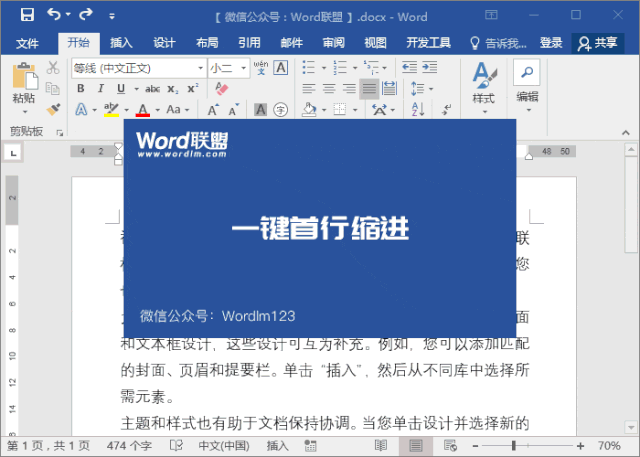The width and height of the screenshot is (640, 457).
Task: Open the 文件 File tab
Action: pos(27,43)
